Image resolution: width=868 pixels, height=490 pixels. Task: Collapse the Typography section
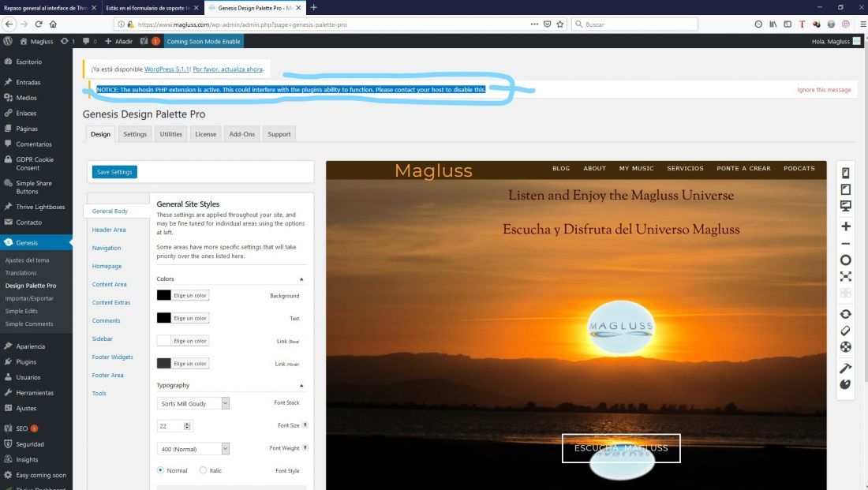pyautogui.click(x=301, y=385)
